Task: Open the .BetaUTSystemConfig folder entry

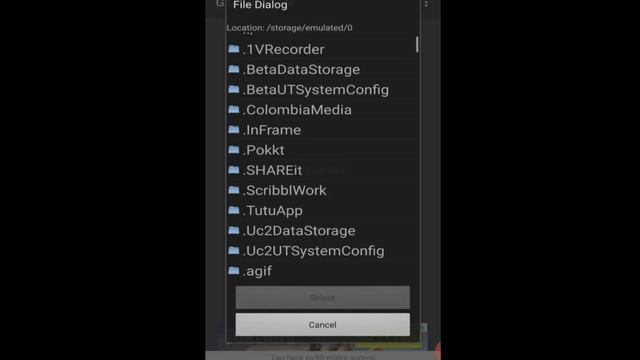Action: [x=322, y=89]
